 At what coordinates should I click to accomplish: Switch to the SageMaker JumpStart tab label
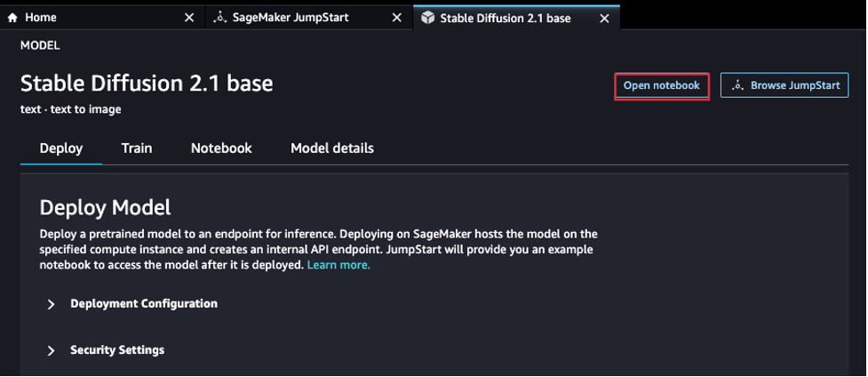pos(291,18)
